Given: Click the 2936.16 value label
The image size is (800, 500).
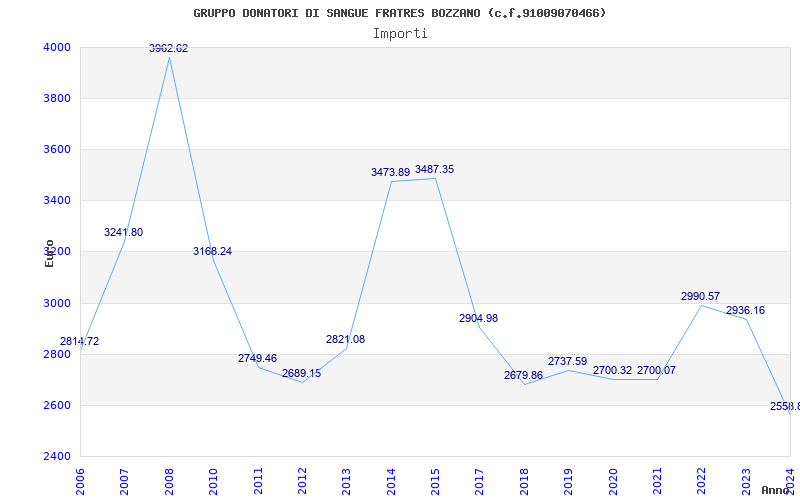Looking at the screenshot, I should 745,310.
